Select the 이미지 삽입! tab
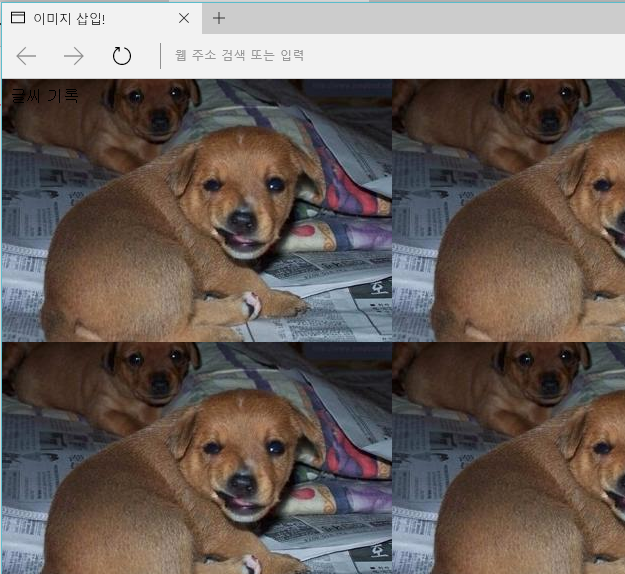Screen dimensions: 625x574 [x=102, y=18]
